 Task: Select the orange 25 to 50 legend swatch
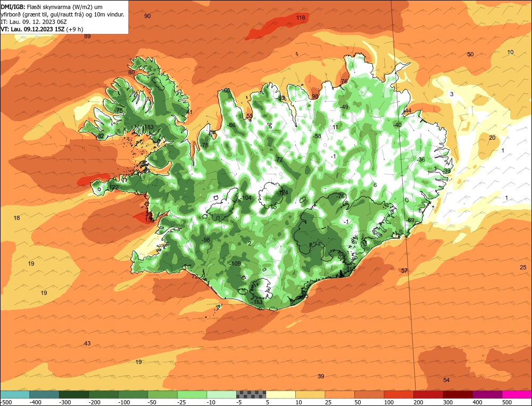339,394
